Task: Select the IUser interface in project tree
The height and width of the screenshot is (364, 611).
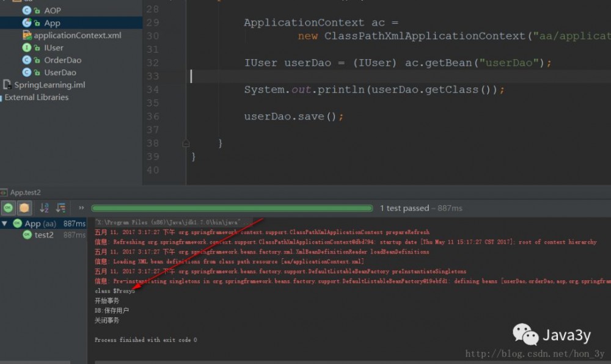Action: click(53, 48)
